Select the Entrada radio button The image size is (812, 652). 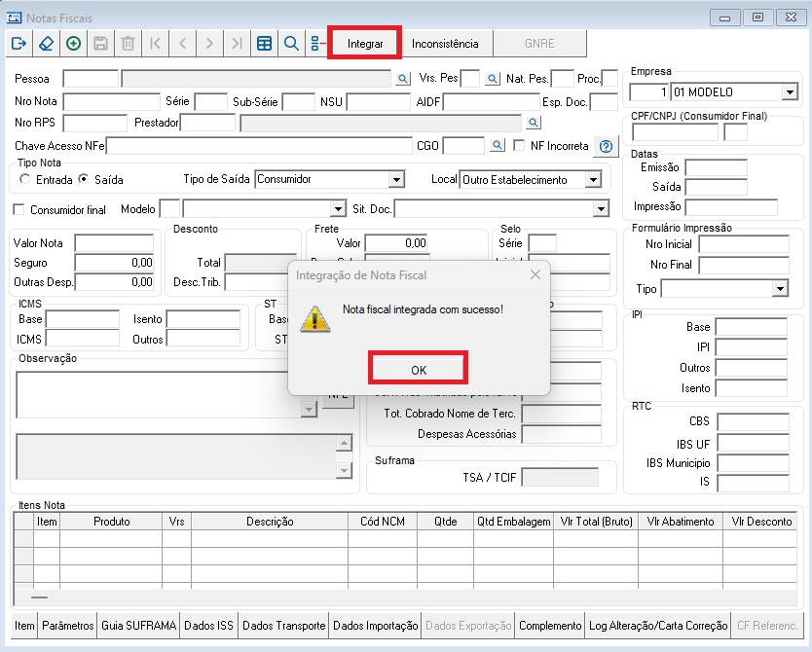pos(24,179)
